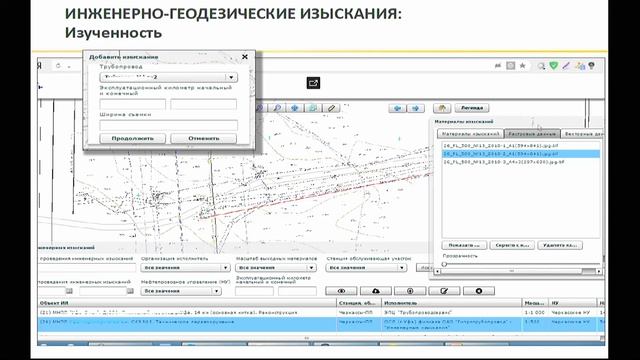This screenshot has width=640, height=360.
Task: Click the Станция, об... column header
Action: point(359,303)
